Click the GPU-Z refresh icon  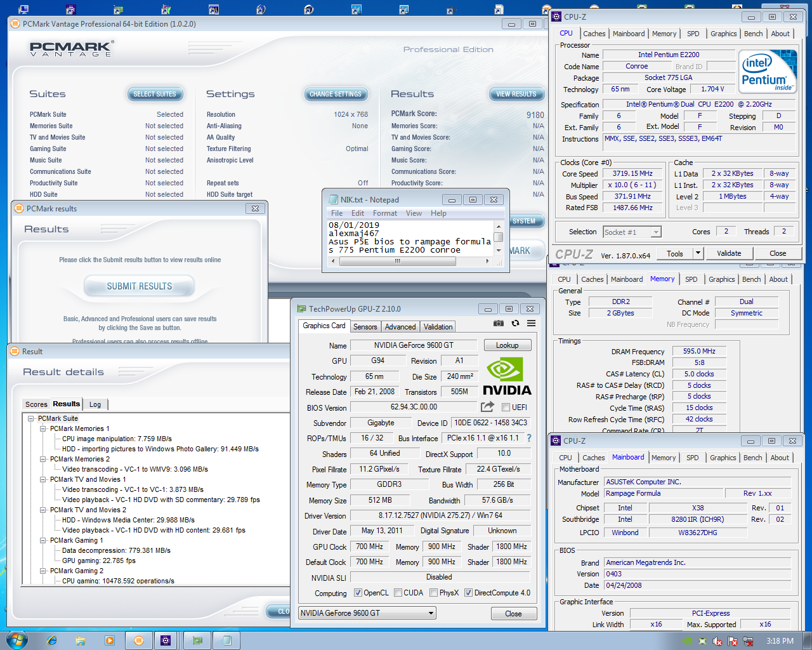point(515,323)
